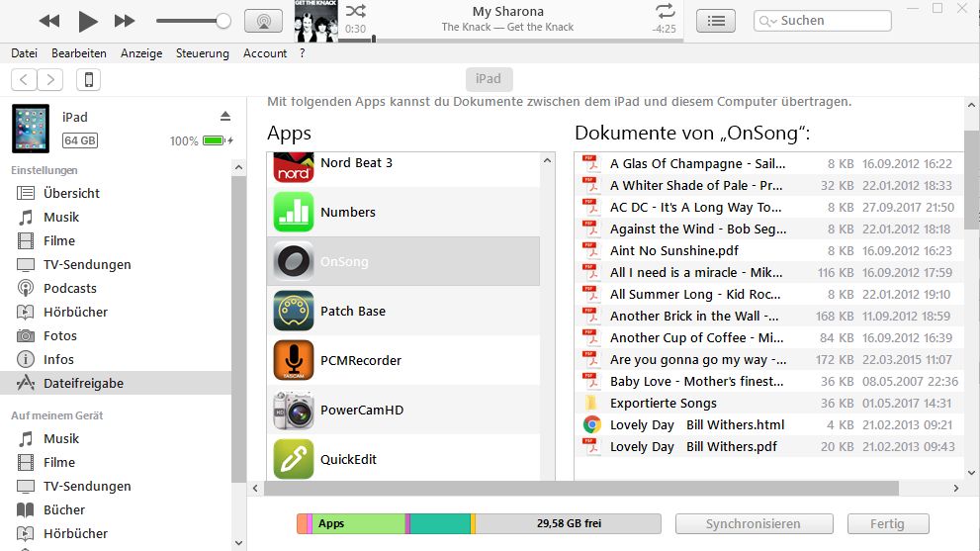The height and width of the screenshot is (551, 980).
Task: Select A Glas Of Champagne document
Action: click(768, 163)
